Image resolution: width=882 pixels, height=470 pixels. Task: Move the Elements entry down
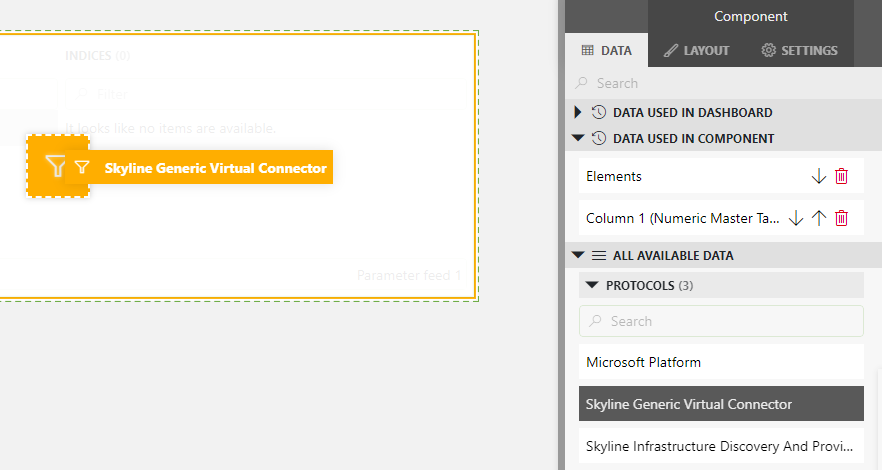(818, 177)
